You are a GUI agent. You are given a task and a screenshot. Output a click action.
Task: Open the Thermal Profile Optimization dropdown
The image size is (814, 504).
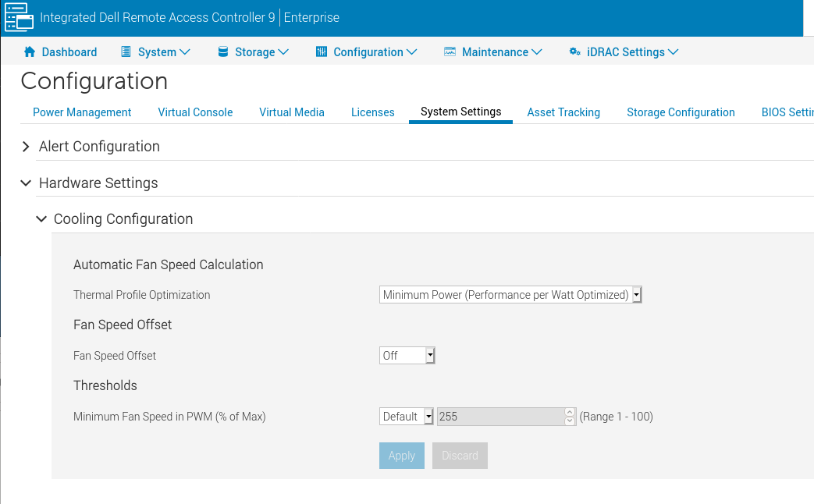click(x=510, y=295)
